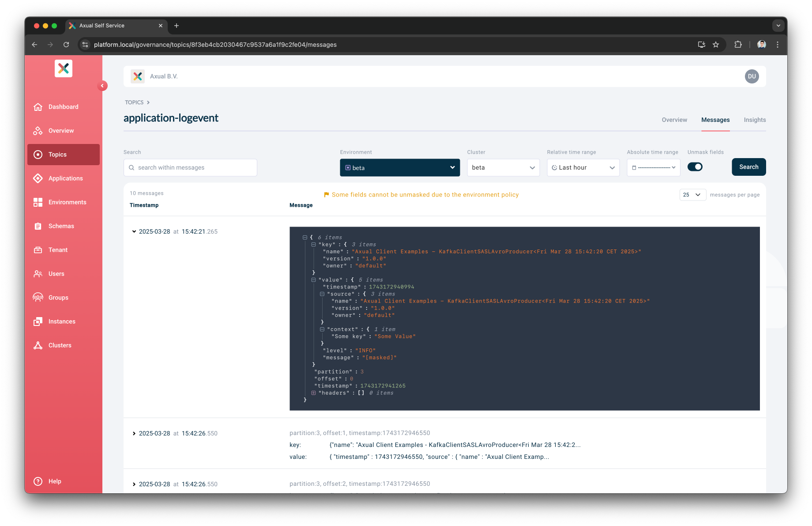This screenshot has height=526, width=812.
Task: Click the TOPICS breadcrumb link
Action: (134, 102)
